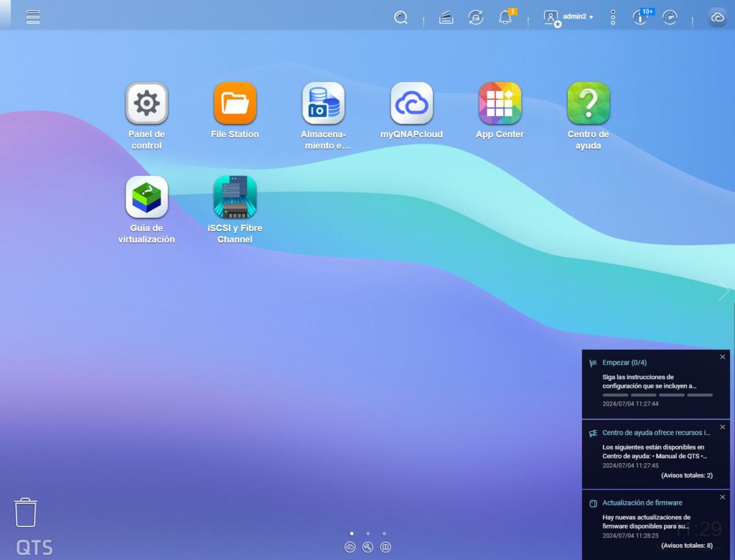
Task: Click the Empezar progress bar segments
Action: 657,395
